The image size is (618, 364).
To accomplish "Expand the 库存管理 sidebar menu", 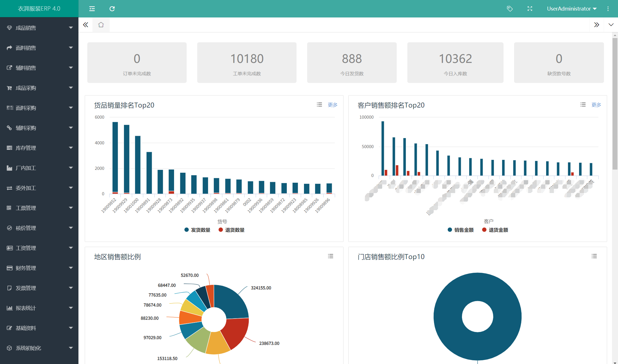I will tap(39, 148).
